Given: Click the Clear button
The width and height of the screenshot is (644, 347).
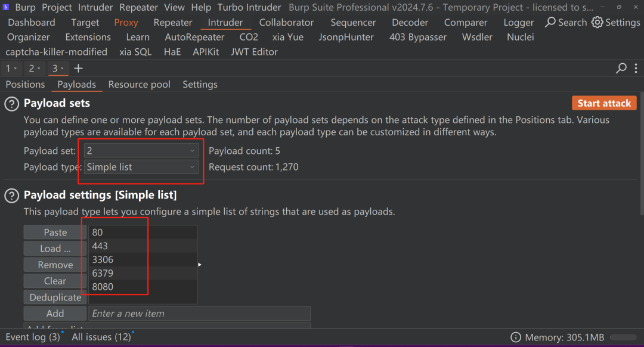Looking at the screenshot, I should pyautogui.click(x=55, y=281).
